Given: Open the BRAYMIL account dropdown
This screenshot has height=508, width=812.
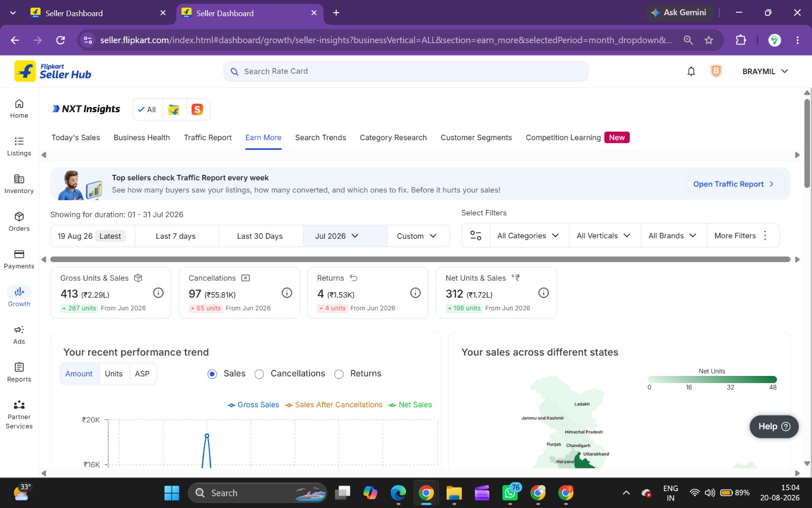Looking at the screenshot, I should 765,72.
